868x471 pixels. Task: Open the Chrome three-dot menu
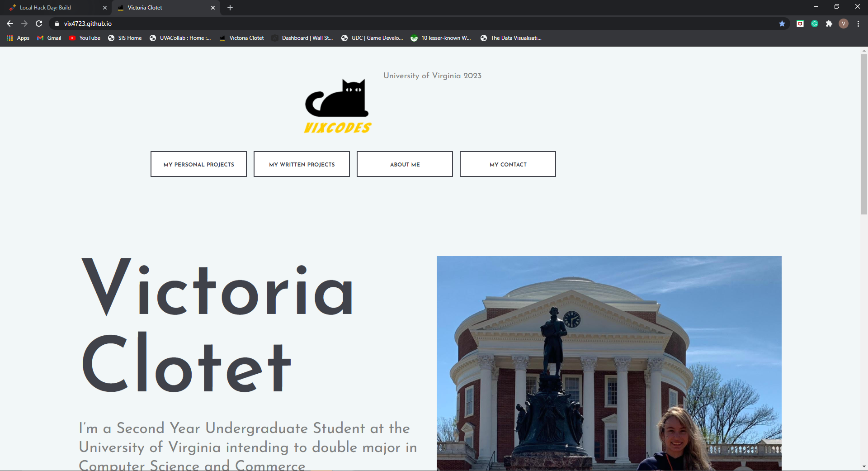tap(858, 24)
